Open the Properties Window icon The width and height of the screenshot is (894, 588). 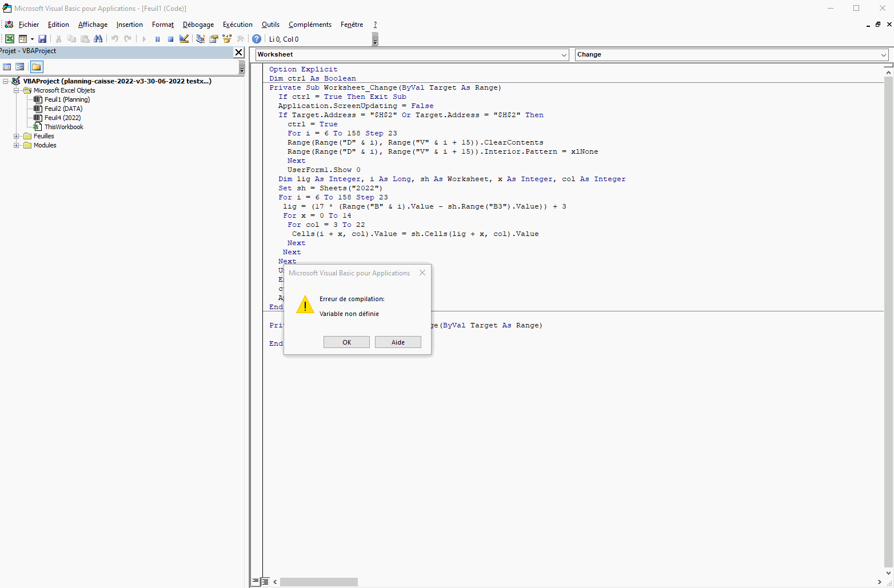(214, 39)
